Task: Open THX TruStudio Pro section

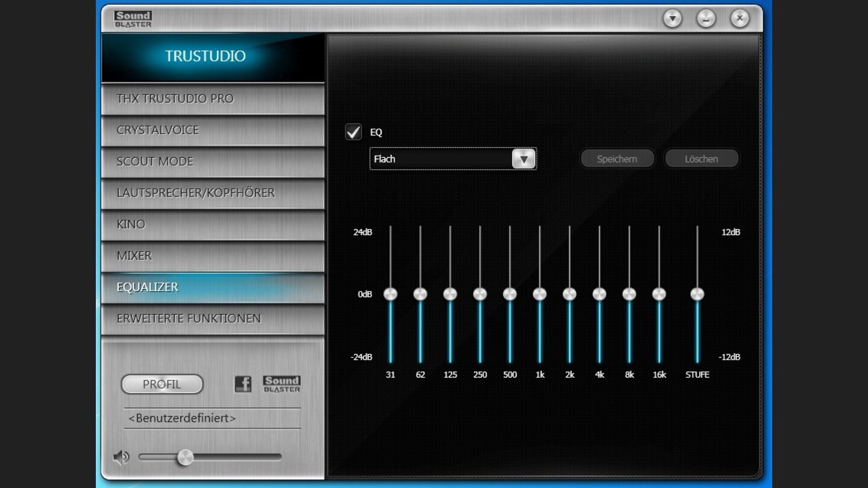Action: (213, 99)
